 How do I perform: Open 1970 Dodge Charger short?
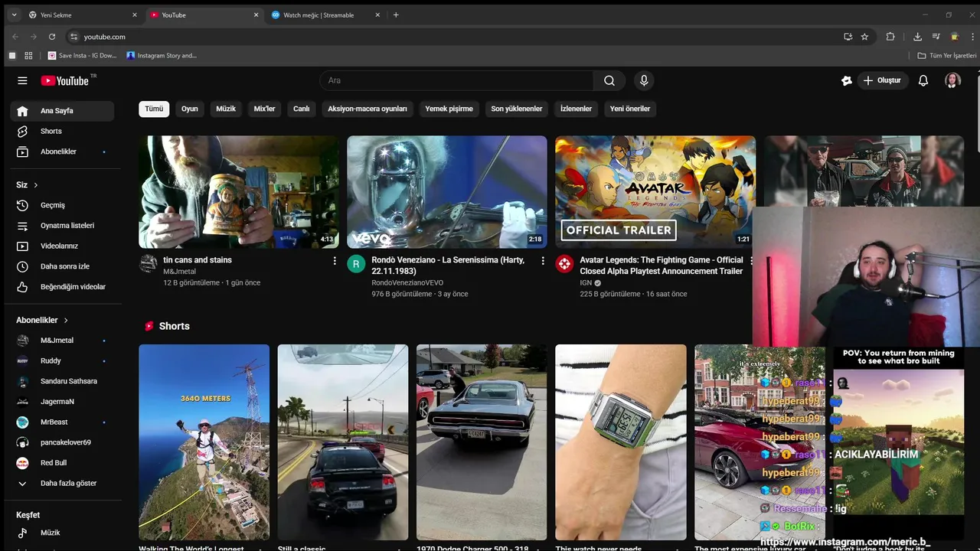[482, 442]
